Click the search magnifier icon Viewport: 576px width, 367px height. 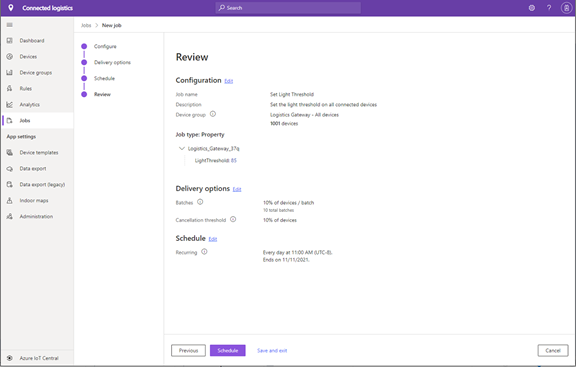coord(222,8)
